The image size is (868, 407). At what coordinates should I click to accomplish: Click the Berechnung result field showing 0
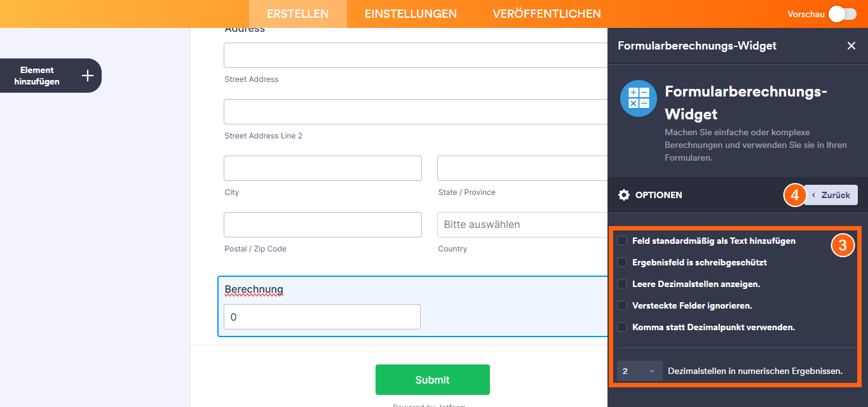tap(322, 316)
